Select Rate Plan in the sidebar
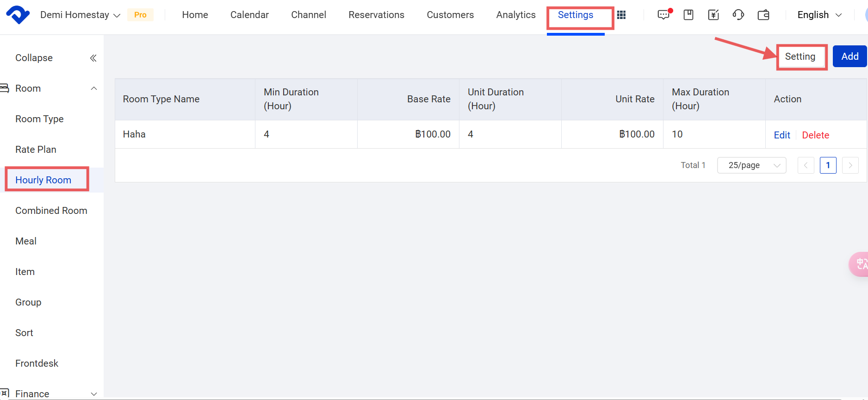 36,150
